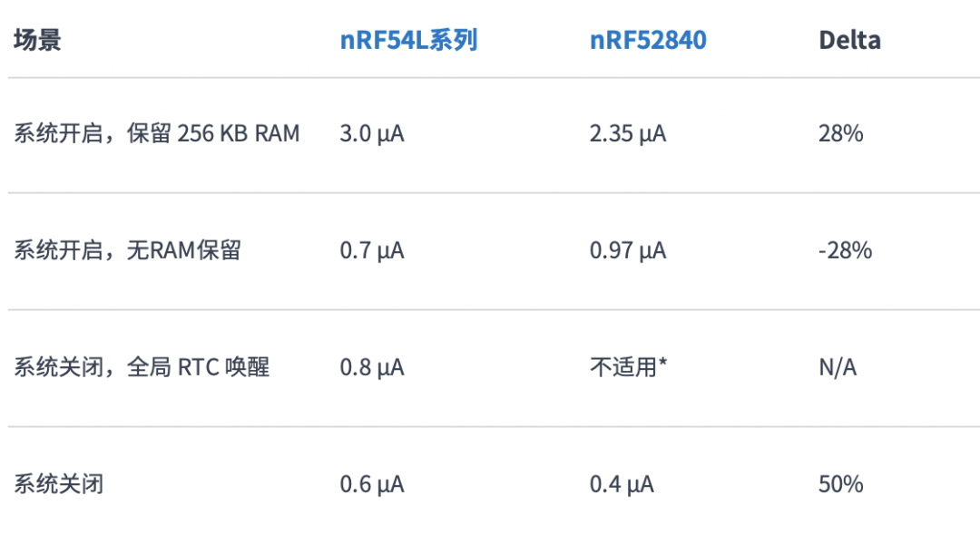
Task: Select the 0.97 µA value
Action: coord(628,250)
